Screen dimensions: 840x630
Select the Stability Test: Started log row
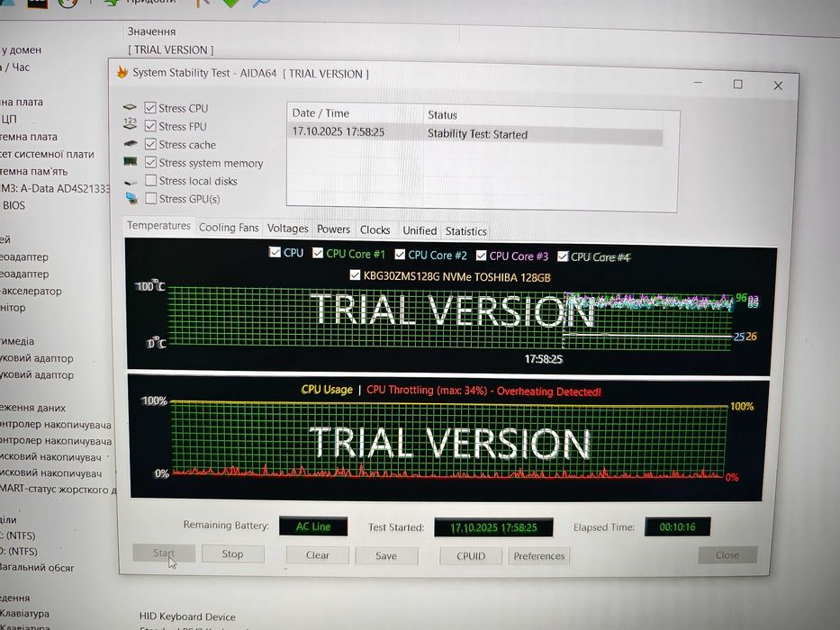pos(475,133)
